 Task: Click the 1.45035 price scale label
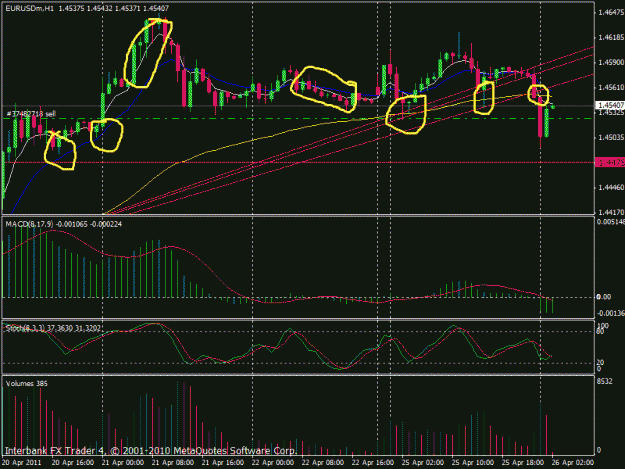pyautogui.click(x=611, y=137)
